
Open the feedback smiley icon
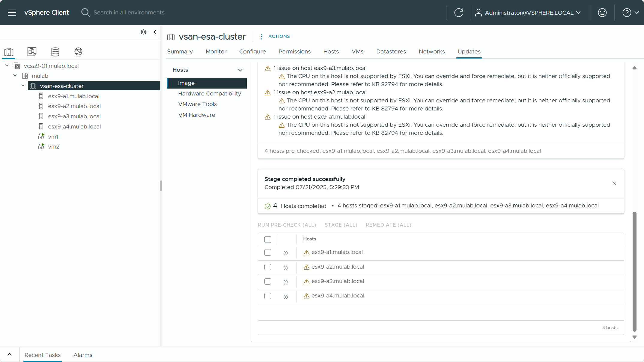click(x=602, y=13)
